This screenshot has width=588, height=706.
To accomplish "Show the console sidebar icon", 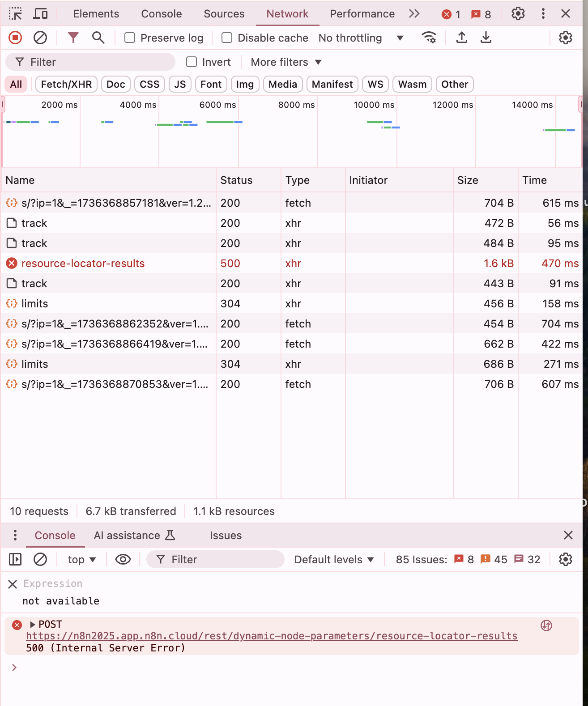I will click(x=15, y=559).
